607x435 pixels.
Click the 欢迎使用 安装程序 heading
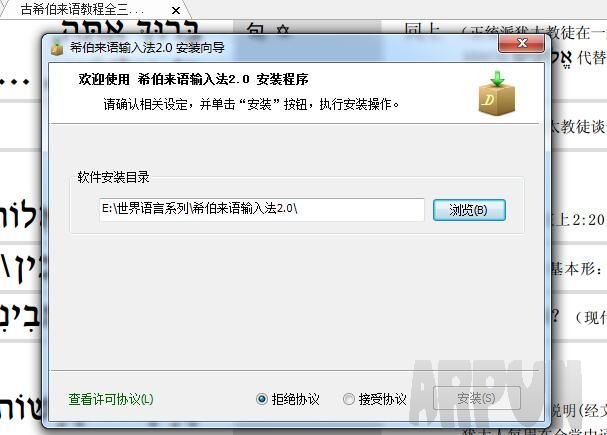[x=194, y=79]
